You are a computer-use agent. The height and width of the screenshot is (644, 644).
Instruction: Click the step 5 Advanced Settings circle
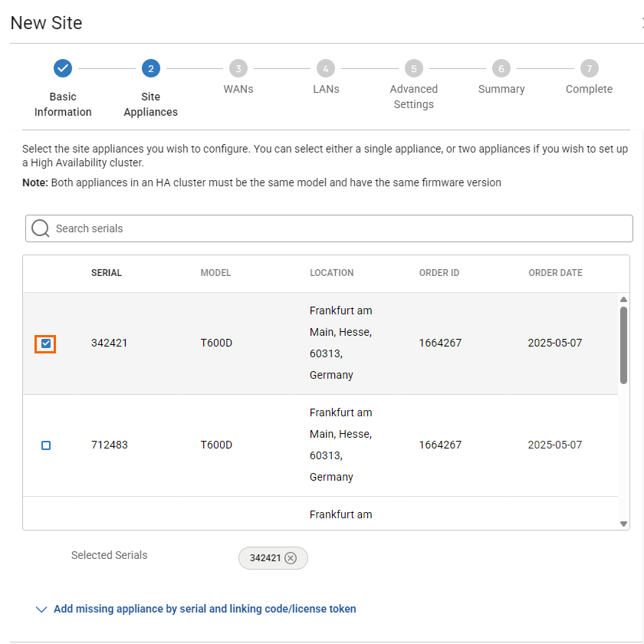[413, 68]
